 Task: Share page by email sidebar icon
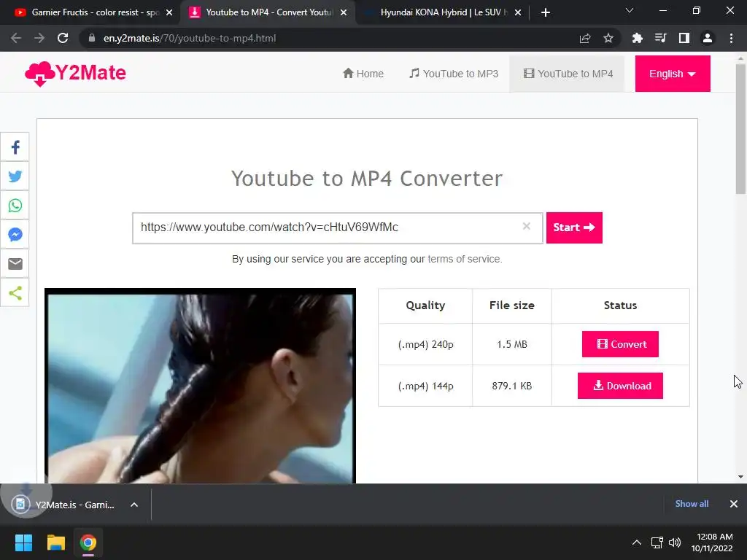tap(15, 263)
